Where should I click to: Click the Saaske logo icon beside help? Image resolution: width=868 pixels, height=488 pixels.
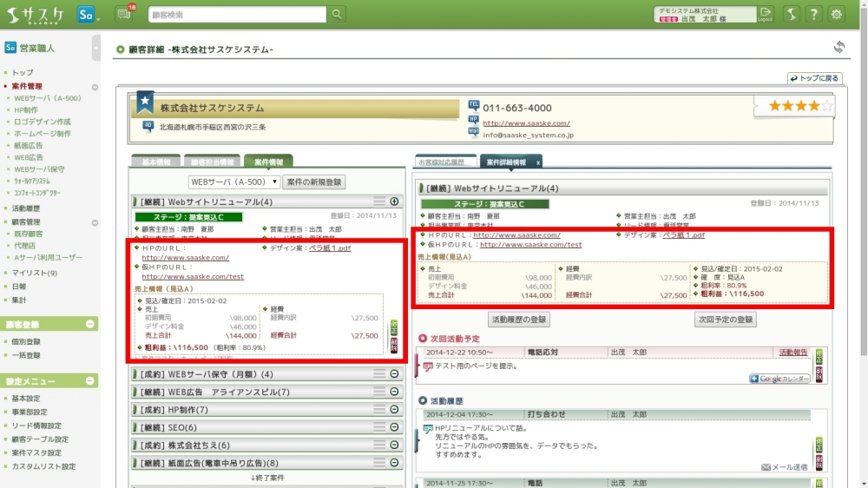[790, 15]
